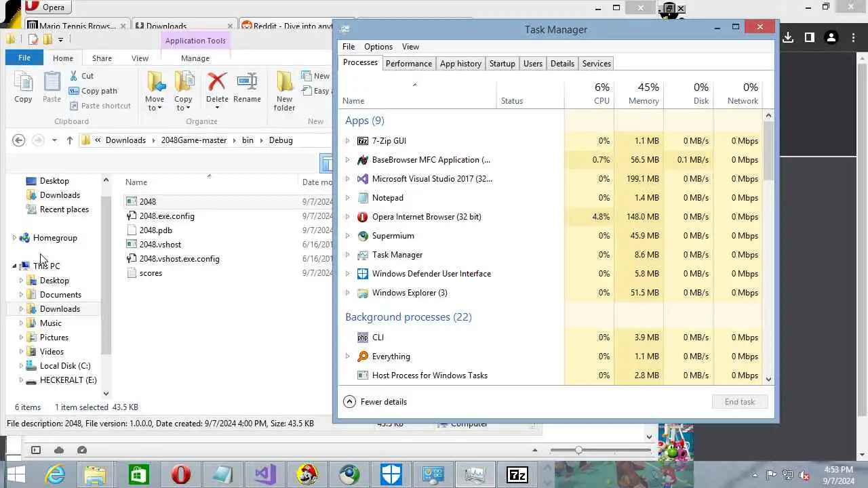Screen dimensions: 868x488
Task: Click the red Delete icon
Action: pos(217,87)
